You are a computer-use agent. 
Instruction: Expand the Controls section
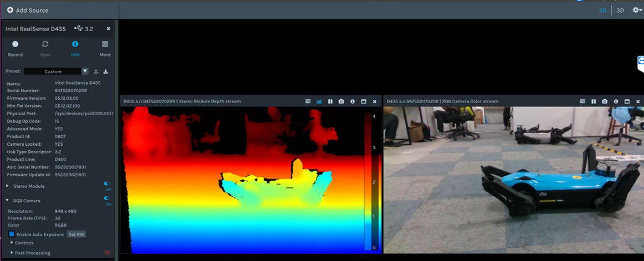[x=12, y=243]
